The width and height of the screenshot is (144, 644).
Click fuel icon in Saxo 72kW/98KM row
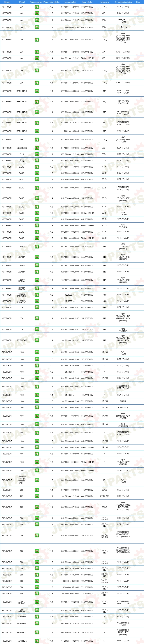[37, 232]
